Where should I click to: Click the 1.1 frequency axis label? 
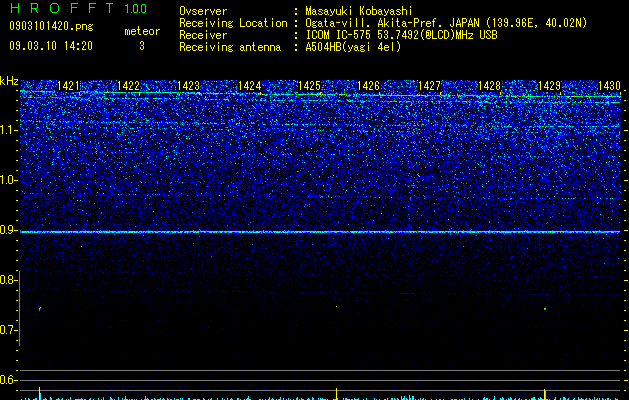[x=8, y=130]
